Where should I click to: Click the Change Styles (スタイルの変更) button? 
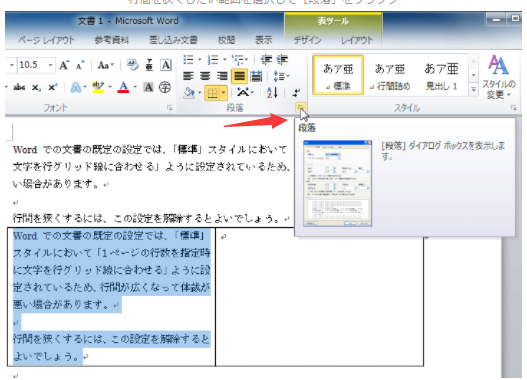[x=498, y=77]
